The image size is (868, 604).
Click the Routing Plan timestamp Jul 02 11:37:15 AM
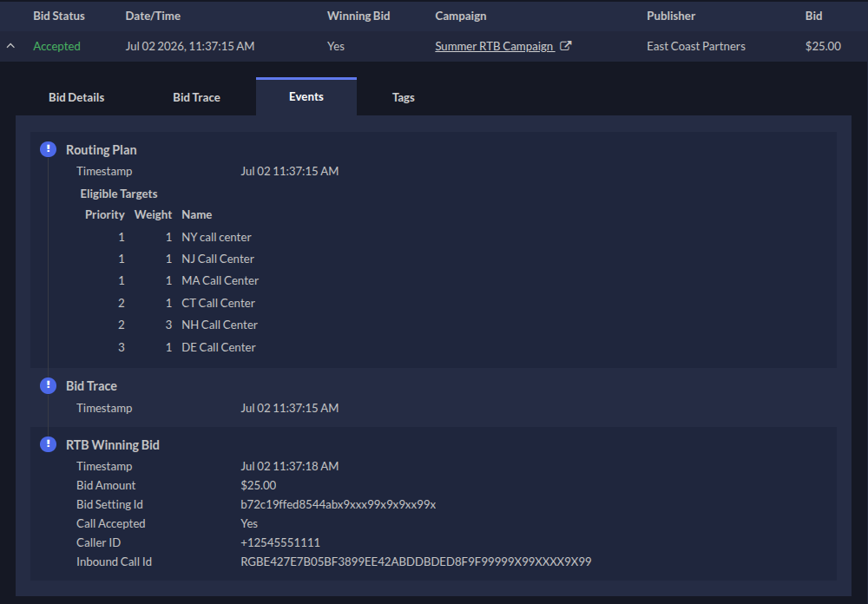tap(290, 171)
